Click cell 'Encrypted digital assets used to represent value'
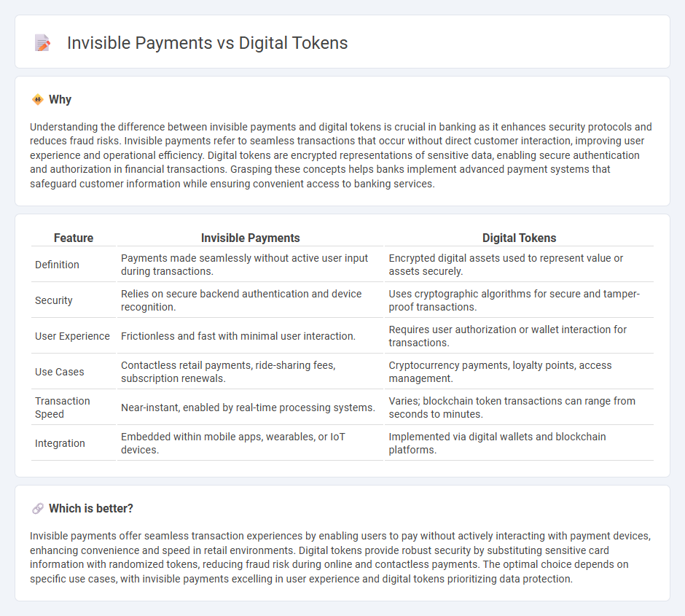 click(x=519, y=265)
